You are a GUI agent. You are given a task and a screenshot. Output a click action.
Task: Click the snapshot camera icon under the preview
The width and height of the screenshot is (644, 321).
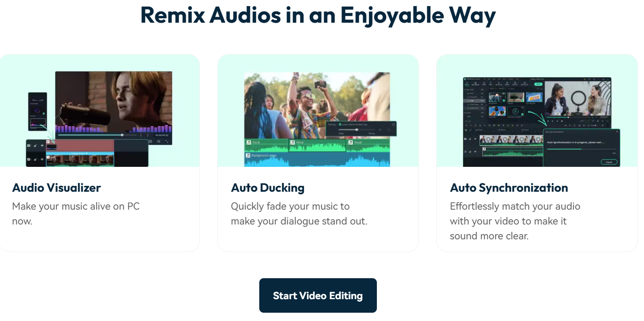pyautogui.click(x=150, y=142)
